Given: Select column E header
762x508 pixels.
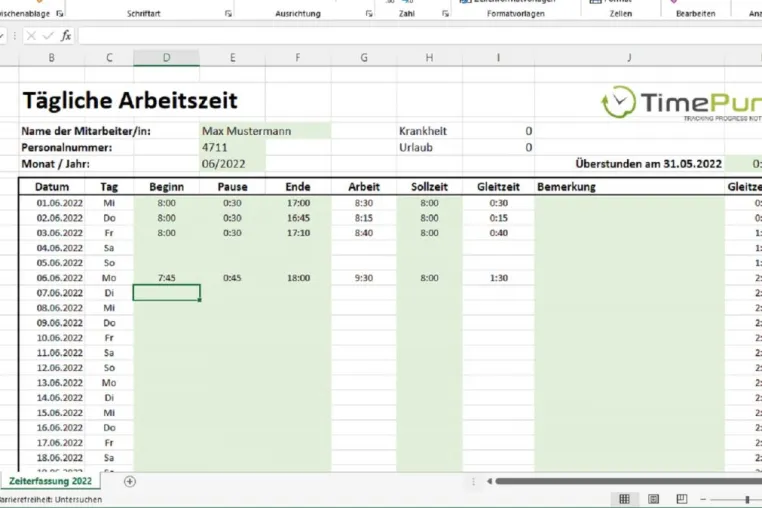Looking at the screenshot, I should tap(232, 57).
